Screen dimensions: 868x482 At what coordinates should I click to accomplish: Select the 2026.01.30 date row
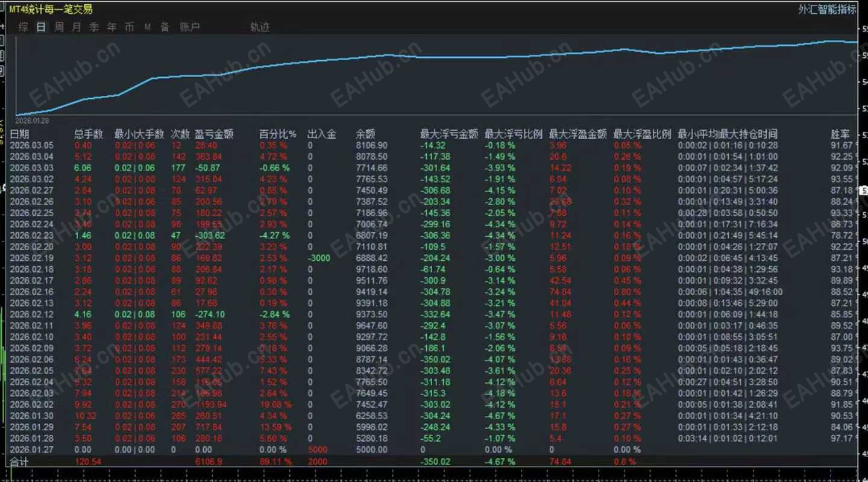click(31, 416)
